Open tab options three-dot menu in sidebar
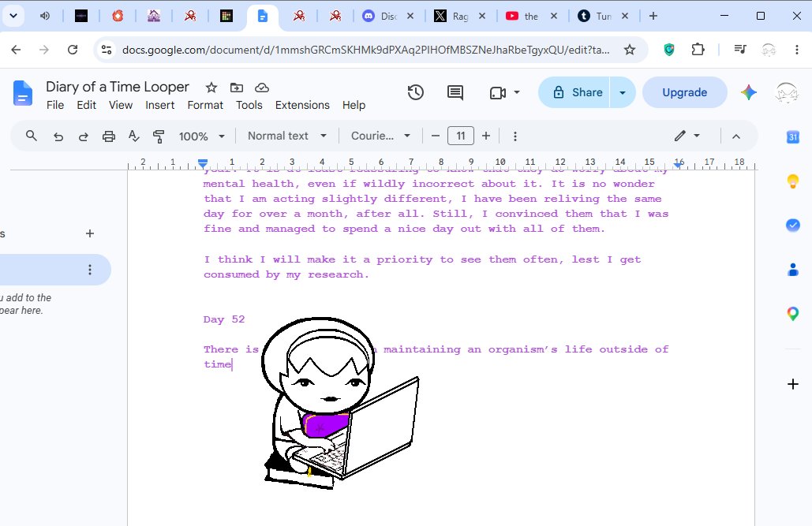This screenshot has height=526, width=812. pos(90,270)
